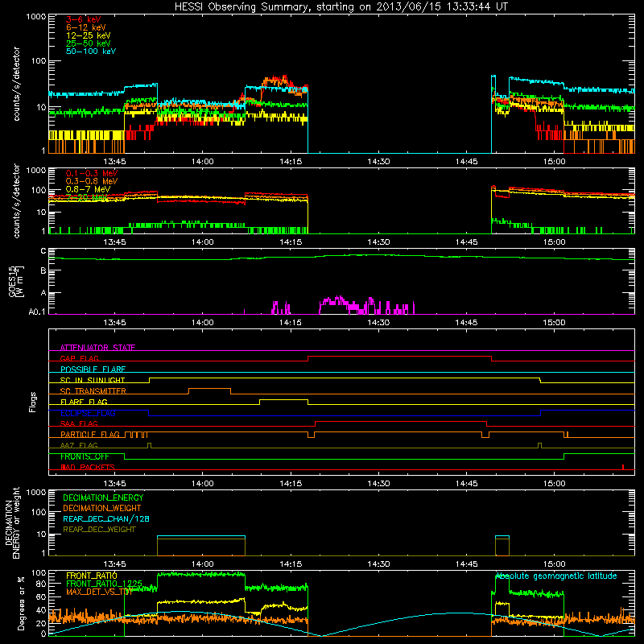
Task: Select the magenta "ATTENUATOR_STATE" flag label
Action: pos(97,348)
